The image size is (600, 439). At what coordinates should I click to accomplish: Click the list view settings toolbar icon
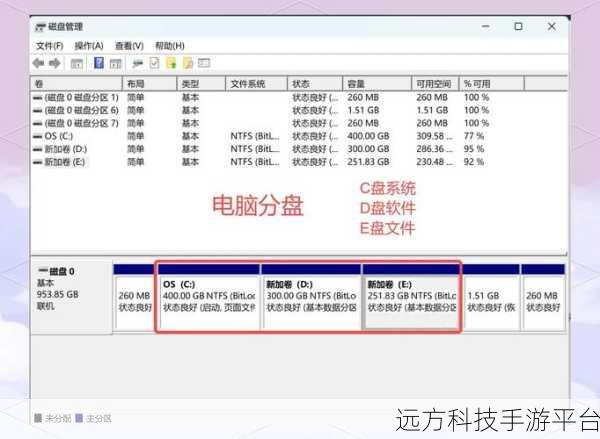[204, 63]
